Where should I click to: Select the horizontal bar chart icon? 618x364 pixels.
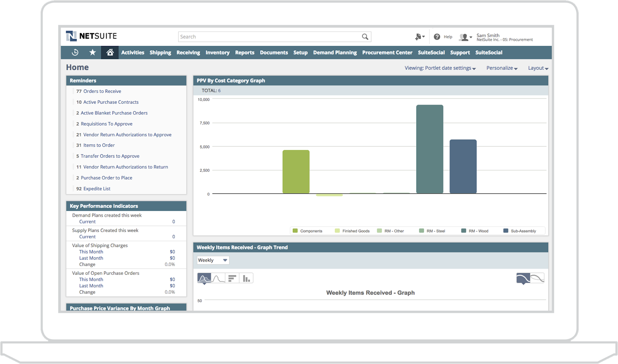(232, 278)
